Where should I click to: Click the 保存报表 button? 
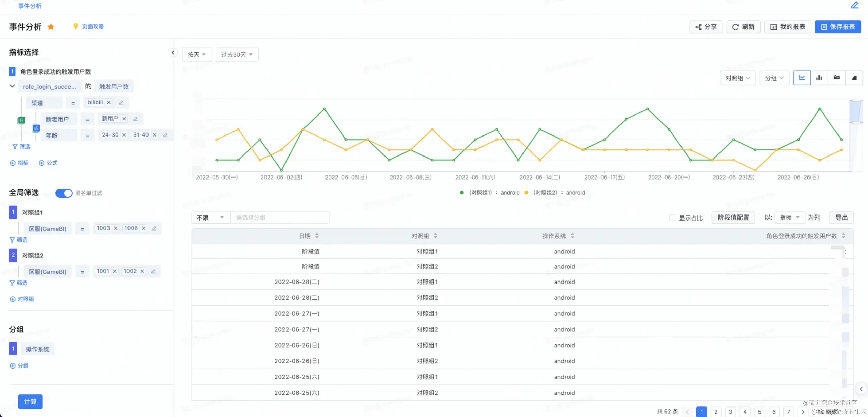pyautogui.click(x=838, y=27)
